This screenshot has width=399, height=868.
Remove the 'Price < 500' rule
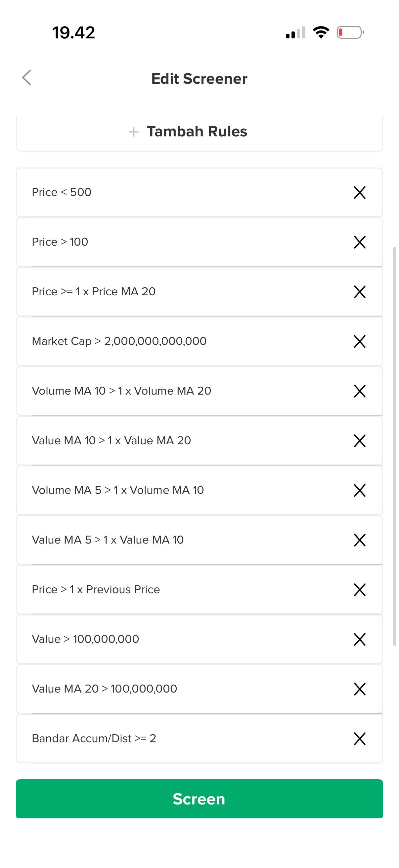(360, 192)
